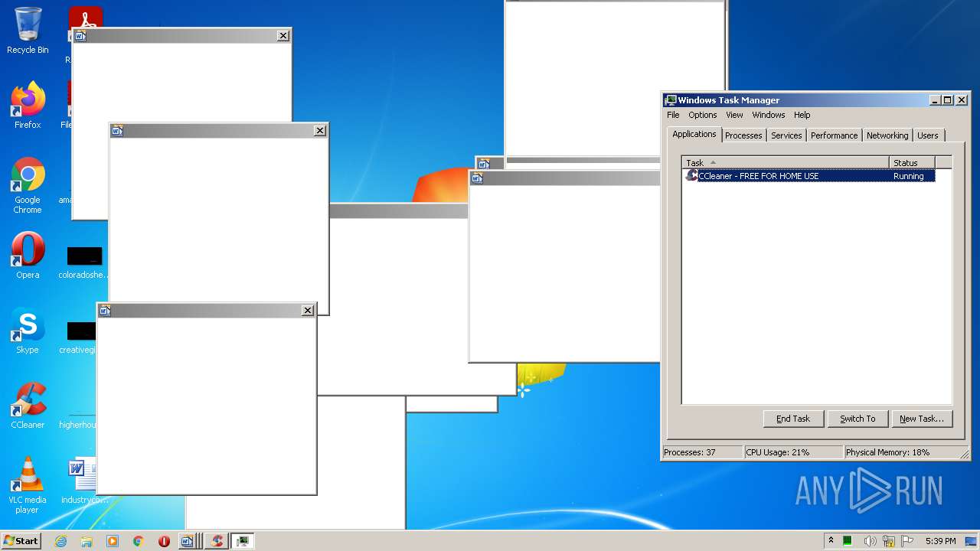980x551 pixels.
Task: Open the Recycle Bin desktop icon
Action: pyautogui.click(x=28, y=31)
